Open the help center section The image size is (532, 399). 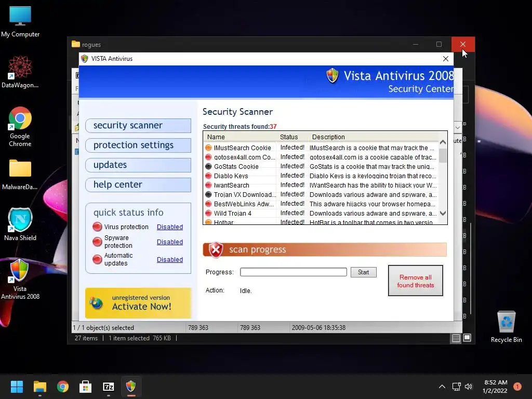(x=138, y=184)
